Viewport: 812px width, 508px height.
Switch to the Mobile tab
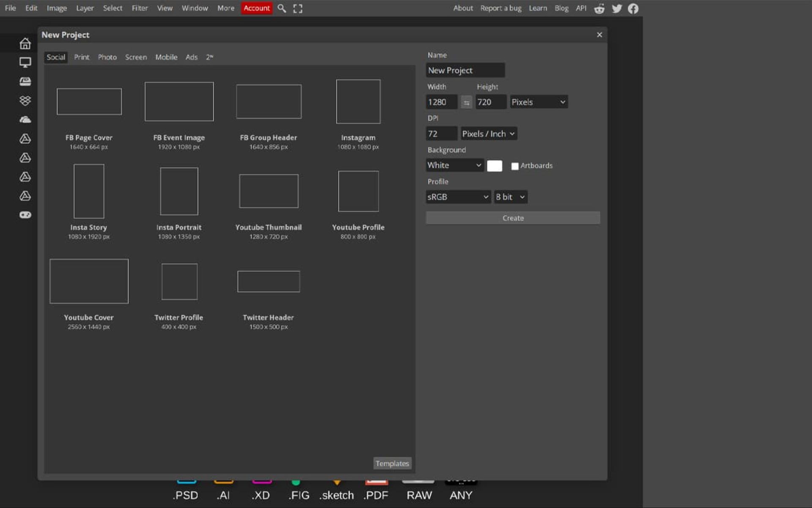pos(166,57)
